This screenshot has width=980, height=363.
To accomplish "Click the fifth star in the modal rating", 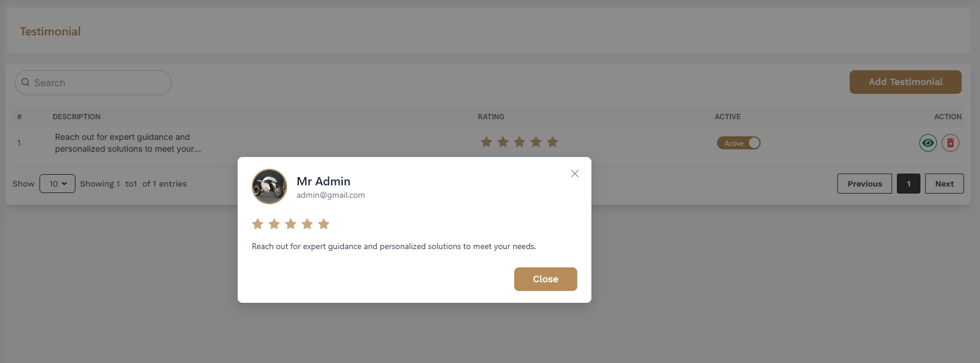I will 324,224.
